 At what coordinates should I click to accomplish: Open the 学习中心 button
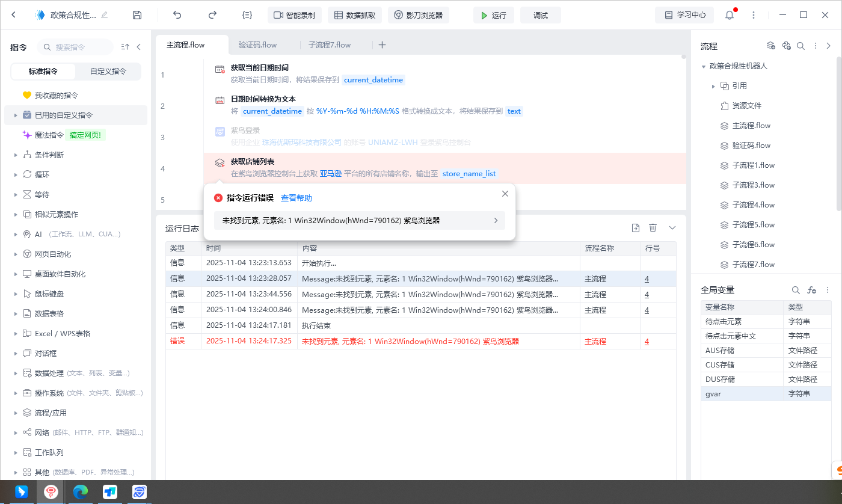(685, 15)
